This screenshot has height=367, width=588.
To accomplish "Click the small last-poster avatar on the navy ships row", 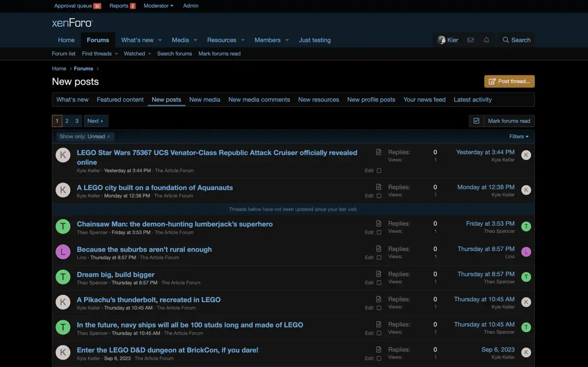I will point(526,327).
